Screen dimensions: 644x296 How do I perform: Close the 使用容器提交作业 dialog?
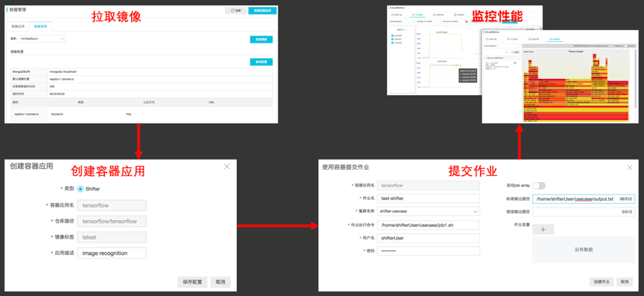click(x=630, y=167)
